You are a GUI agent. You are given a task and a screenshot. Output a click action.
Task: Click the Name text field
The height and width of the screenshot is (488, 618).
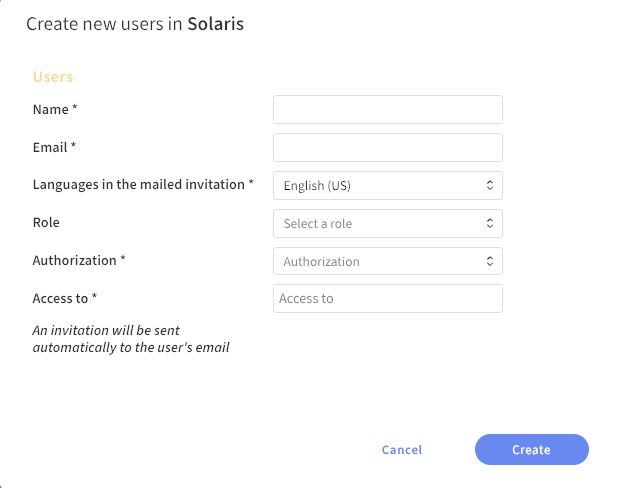(x=387, y=110)
